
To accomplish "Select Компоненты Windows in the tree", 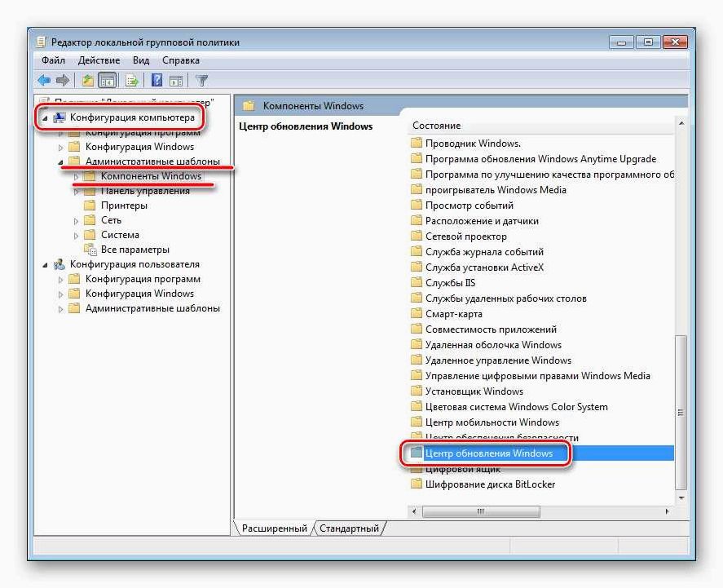I will [x=151, y=176].
